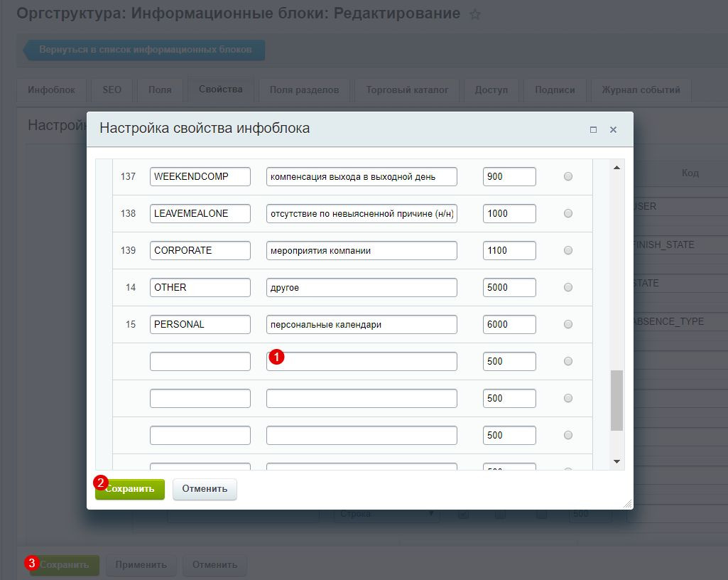Edit the OTHER code field
The image size is (728, 580).
200,287
